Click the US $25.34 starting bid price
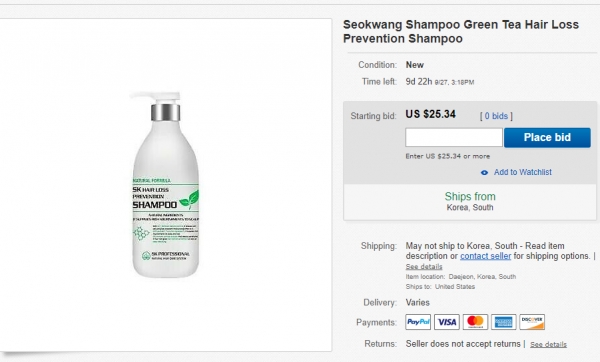 coord(430,114)
